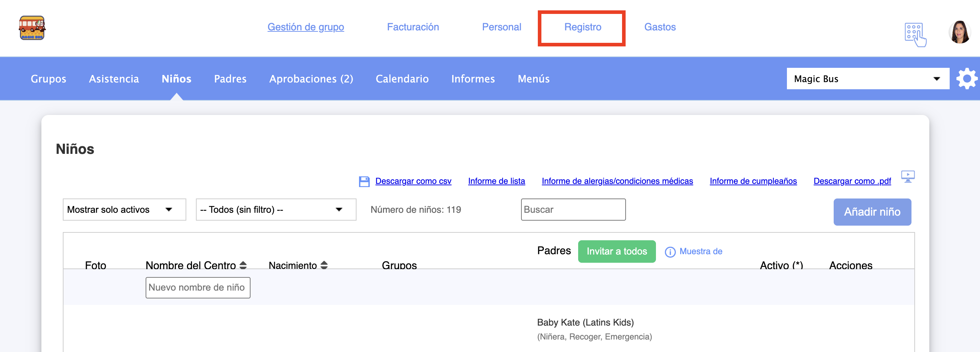
Task: Click the floppy disk save icon
Action: point(364,181)
